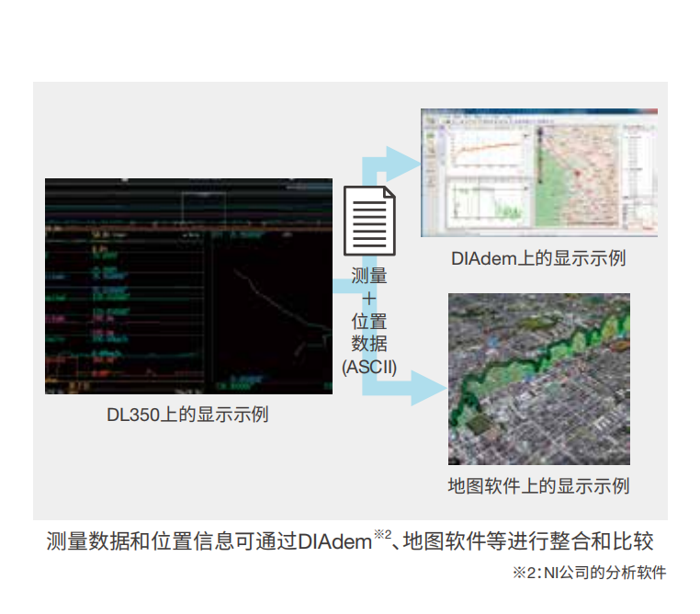Screen dimensions: 700x614
Task: Click the ※2 superscript in the headline
Action: pyautogui.click(x=383, y=535)
